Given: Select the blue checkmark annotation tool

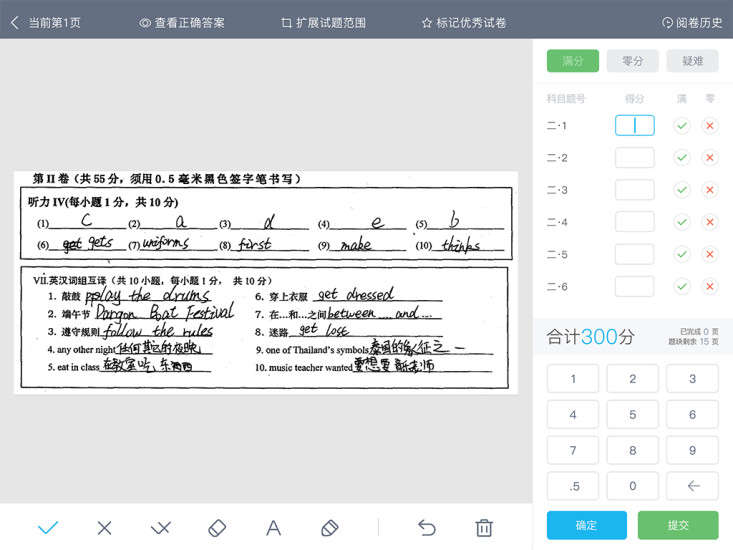Looking at the screenshot, I should point(48,528).
